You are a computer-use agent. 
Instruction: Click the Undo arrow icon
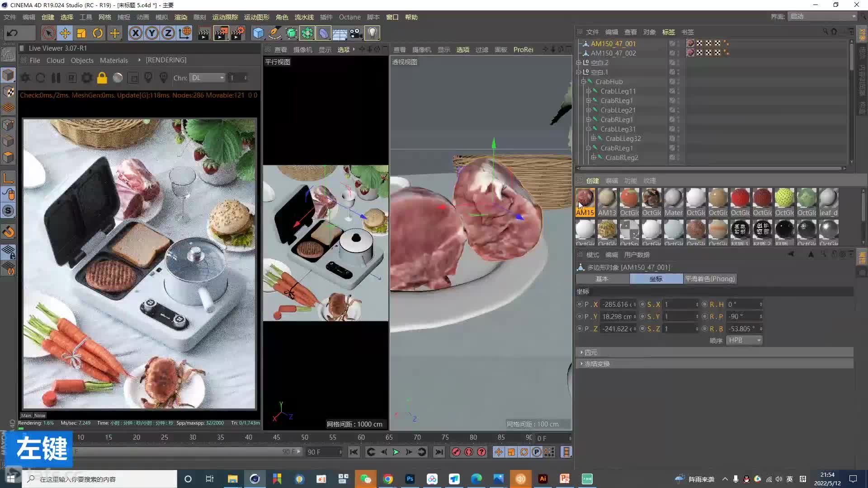[12, 33]
